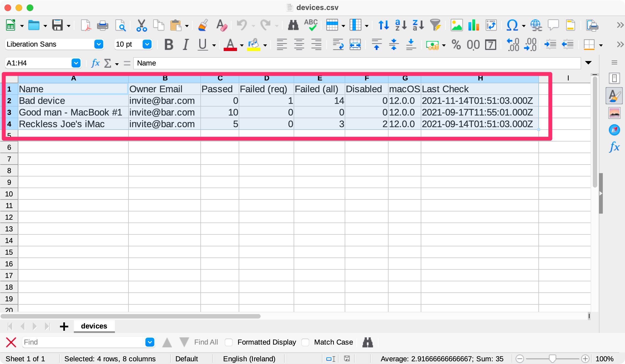Click the Undo button
The width and height of the screenshot is (625, 364).
(x=242, y=26)
